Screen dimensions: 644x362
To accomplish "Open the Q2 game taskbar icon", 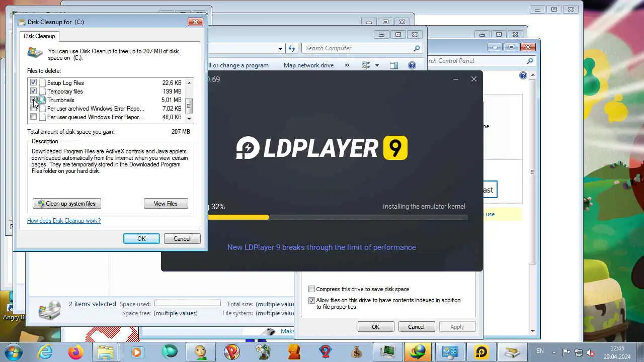I will pyautogui.click(x=325, y=352).
